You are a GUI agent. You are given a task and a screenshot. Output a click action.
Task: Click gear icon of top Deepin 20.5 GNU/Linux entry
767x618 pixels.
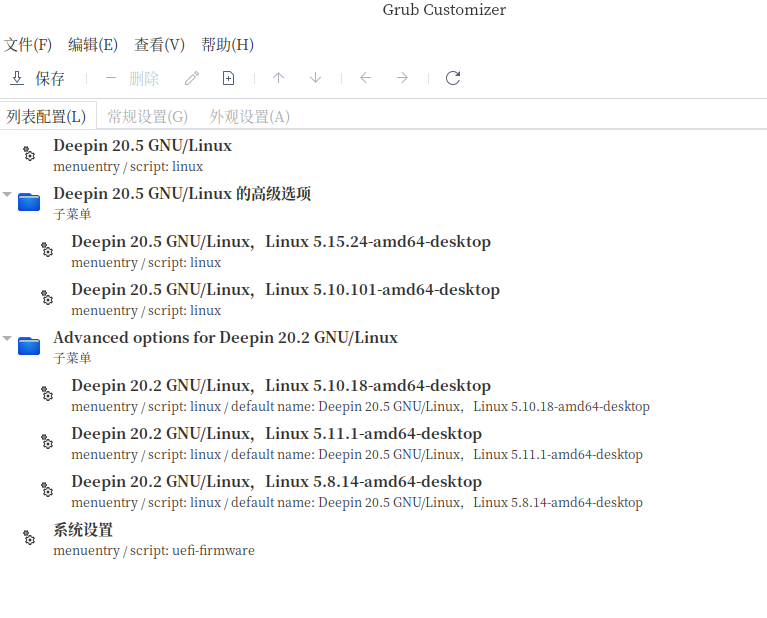pyautogui.click(x=29, y=154)
